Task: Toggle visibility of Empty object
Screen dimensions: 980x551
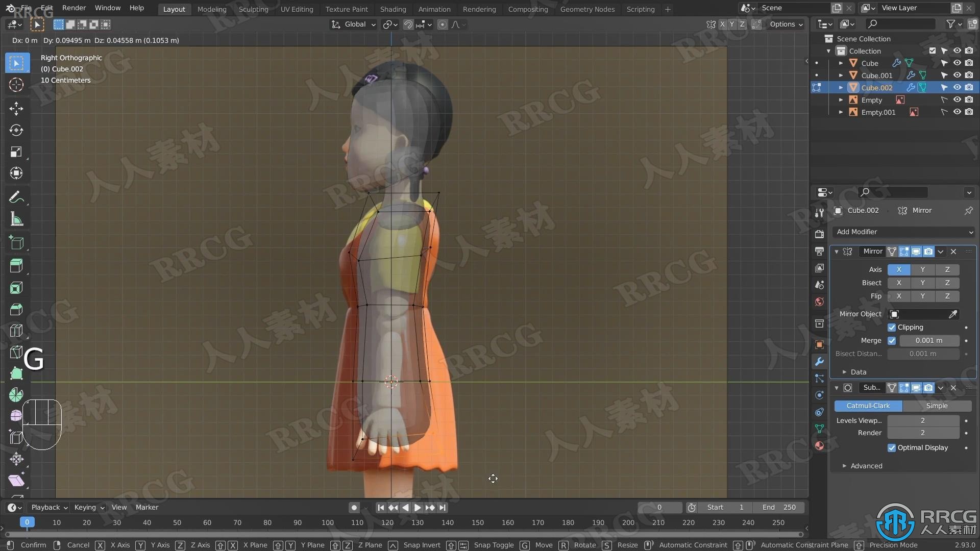Action: (x=957, y=99)
